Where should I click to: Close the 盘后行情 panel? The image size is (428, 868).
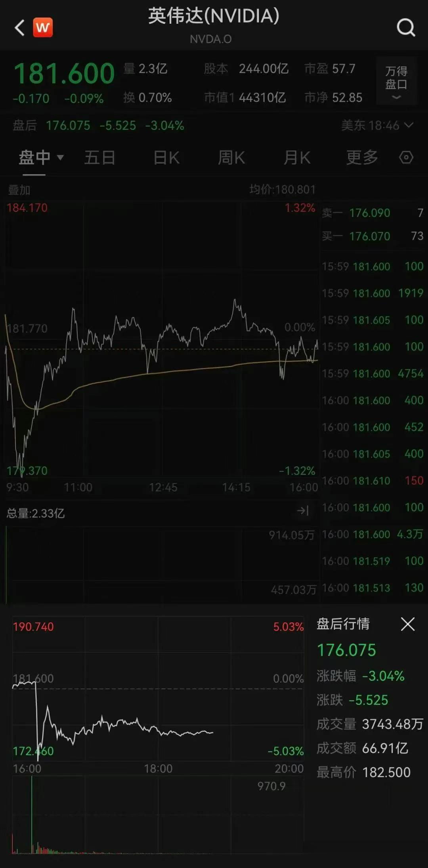[407, 624]
